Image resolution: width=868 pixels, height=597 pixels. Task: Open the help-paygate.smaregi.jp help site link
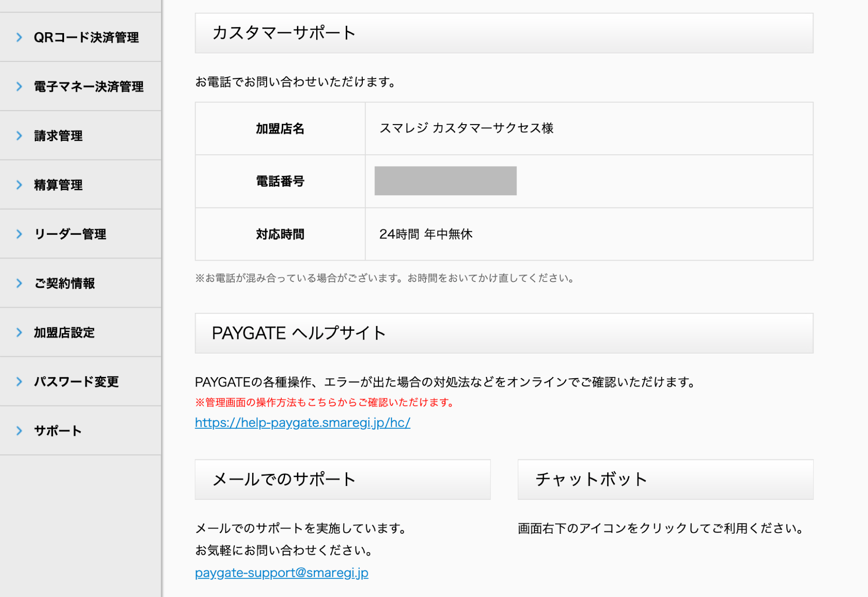pos(303,423)
